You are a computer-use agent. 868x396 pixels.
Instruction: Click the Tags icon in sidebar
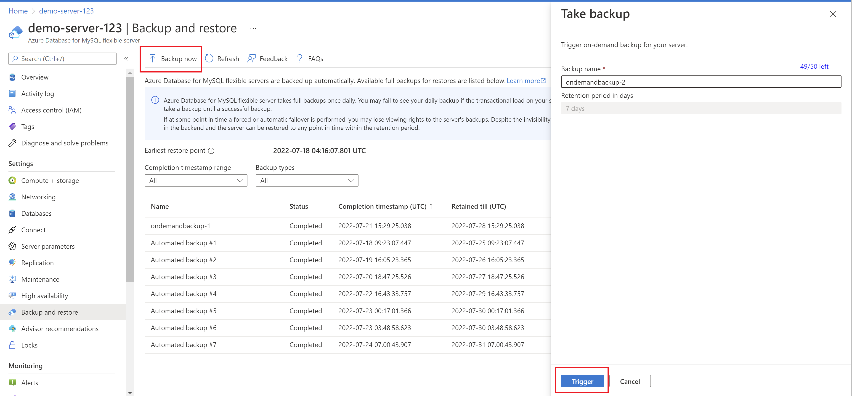click(x=13, y=126)
